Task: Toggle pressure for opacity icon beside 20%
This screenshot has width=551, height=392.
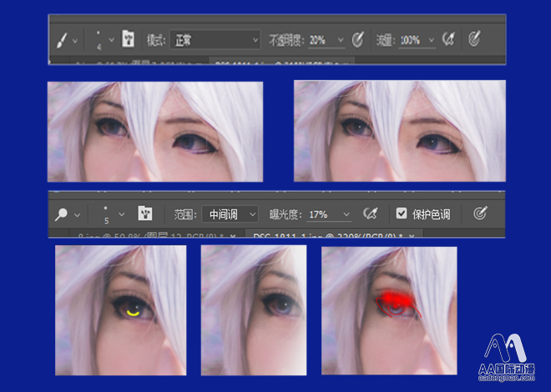Action: 359,39
